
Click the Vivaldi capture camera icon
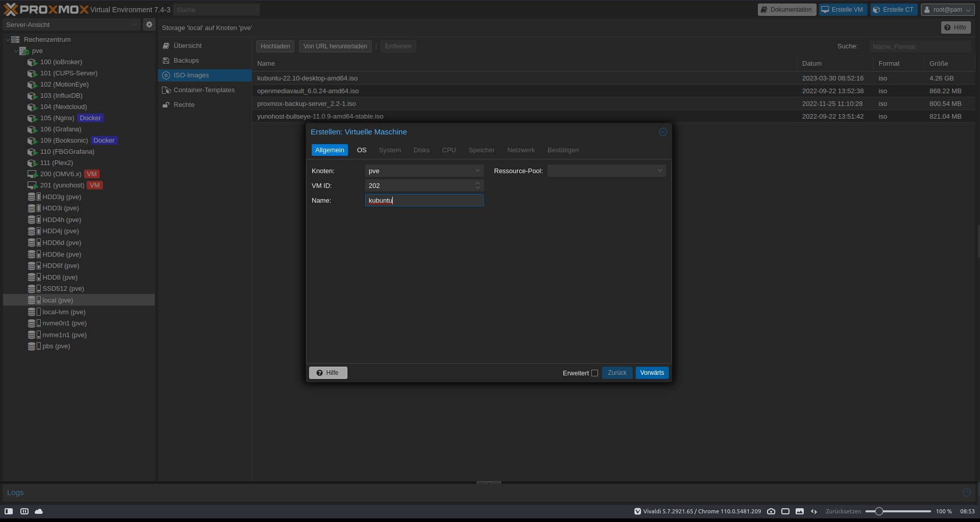771,511
